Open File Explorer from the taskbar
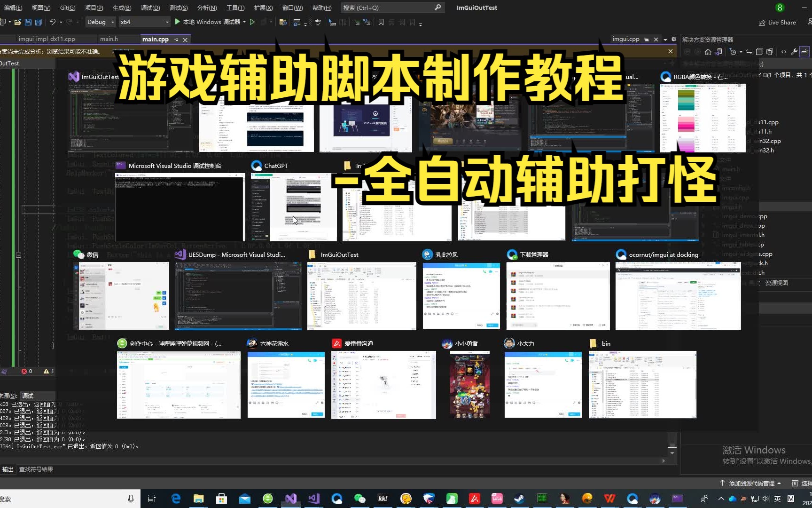The image size is (812, 508). coord(199,499)
